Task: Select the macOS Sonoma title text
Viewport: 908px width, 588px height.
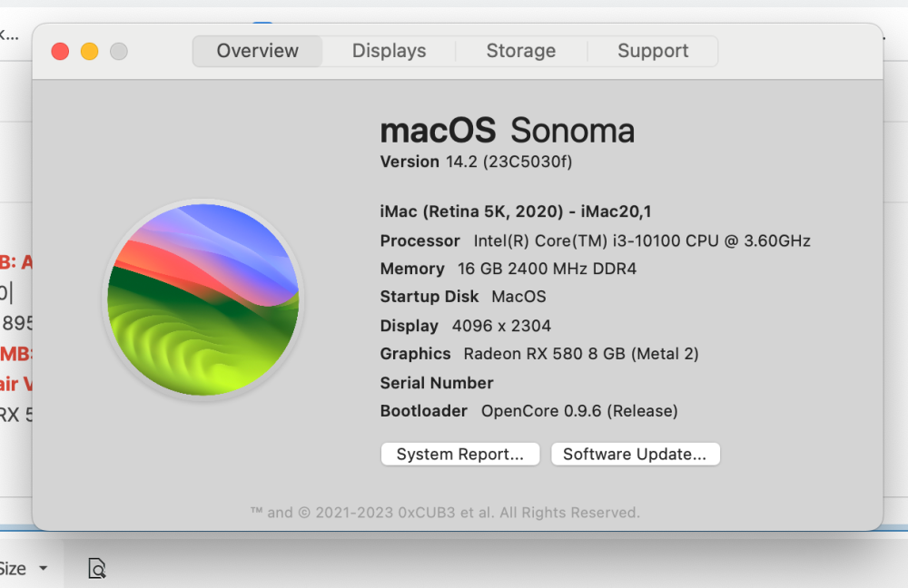Action: click(508, 131)
